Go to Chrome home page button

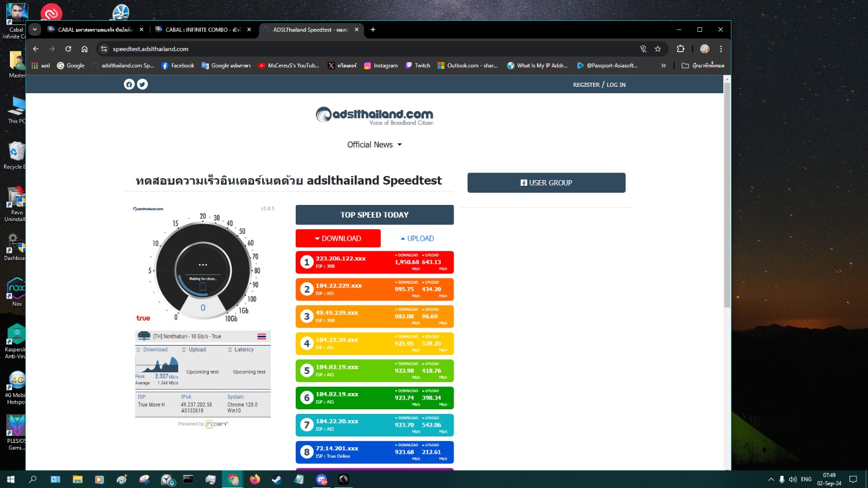point(84,49)
